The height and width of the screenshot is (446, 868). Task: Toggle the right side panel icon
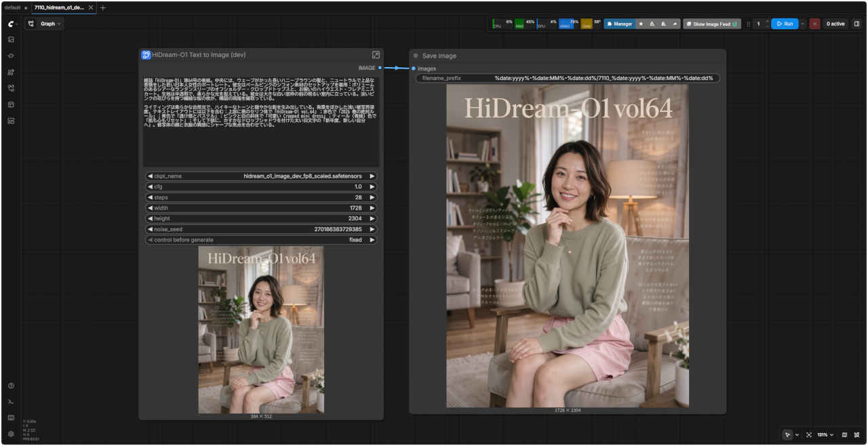856,24
